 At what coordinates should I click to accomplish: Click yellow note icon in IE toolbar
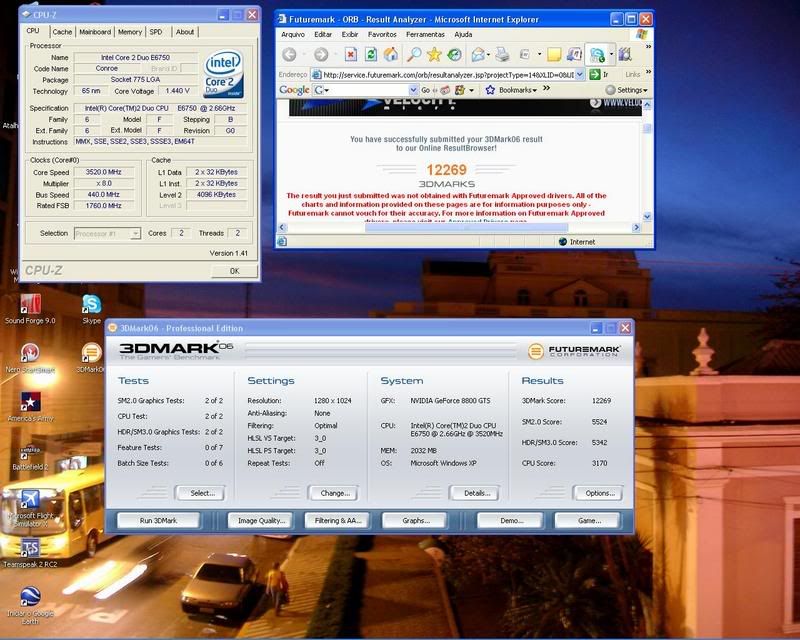pyautogui.click(x=554, y=55)
